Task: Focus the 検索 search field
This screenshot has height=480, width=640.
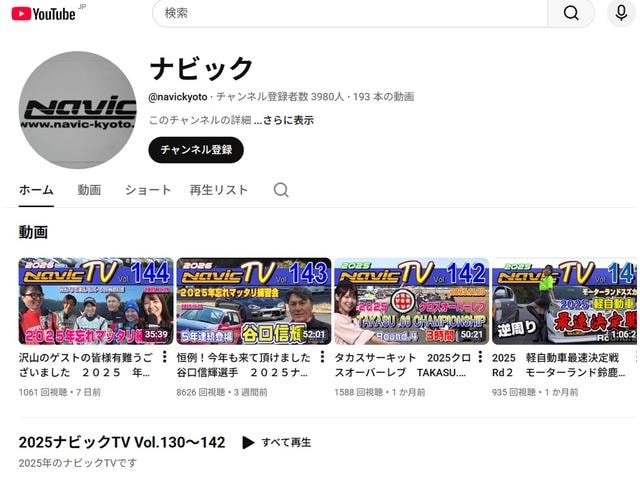Action: 350,13
